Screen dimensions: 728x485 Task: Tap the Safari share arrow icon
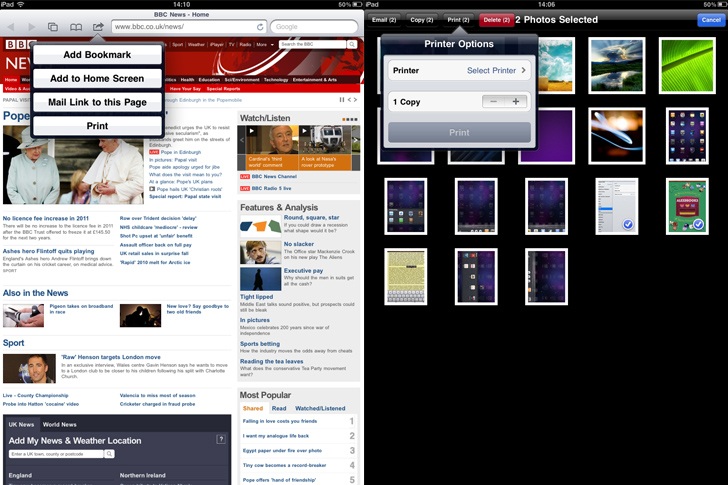[x=98, y=27]
